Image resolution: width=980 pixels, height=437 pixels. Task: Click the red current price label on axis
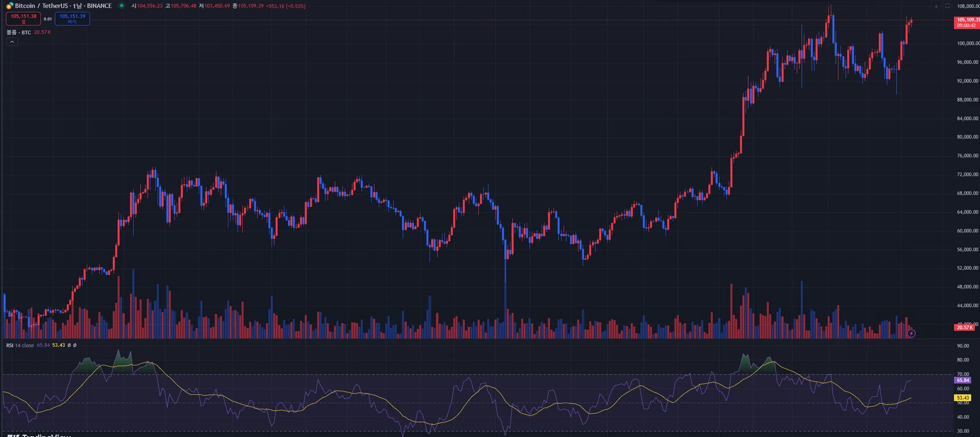coord(967,22)
